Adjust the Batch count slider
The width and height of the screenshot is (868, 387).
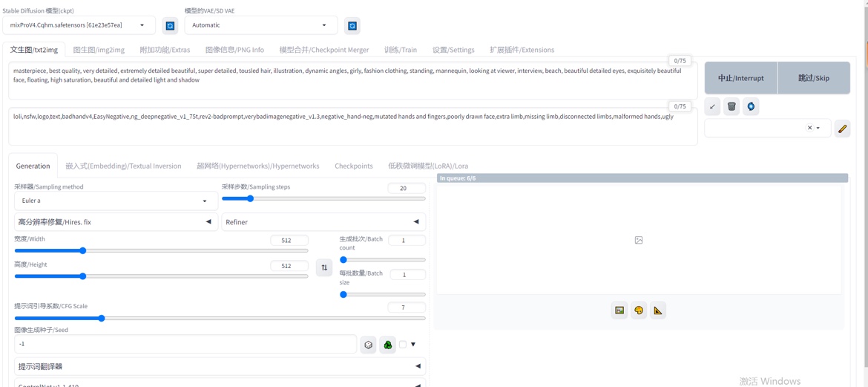[x=383, y=259]
